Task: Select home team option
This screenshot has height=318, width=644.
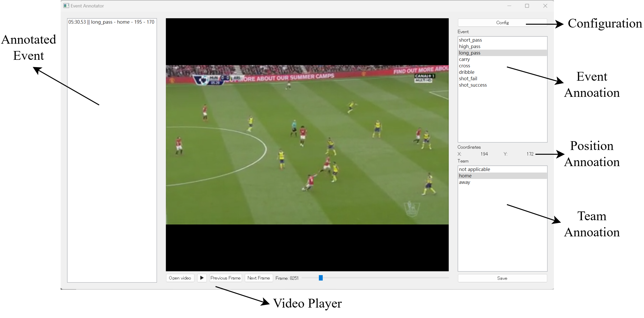Action: coord(465,176)
